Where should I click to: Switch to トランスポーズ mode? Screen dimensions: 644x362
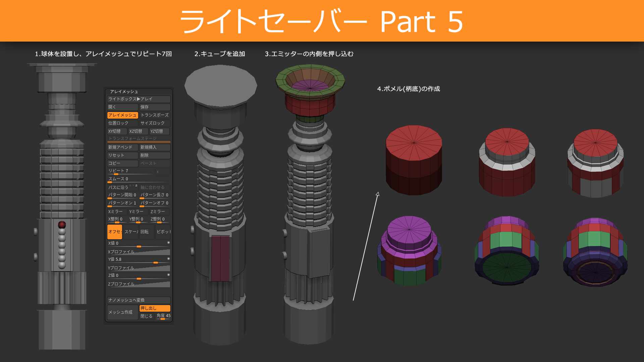pos(155,115)
